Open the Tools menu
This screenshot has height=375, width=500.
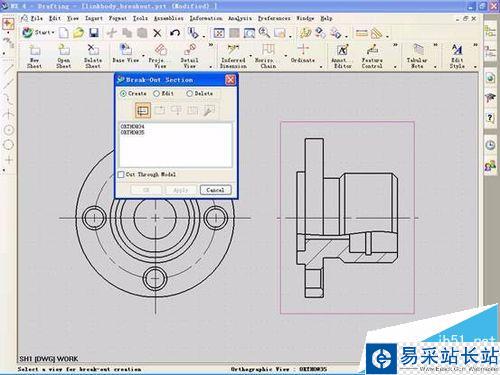click(x=140, y=18)
